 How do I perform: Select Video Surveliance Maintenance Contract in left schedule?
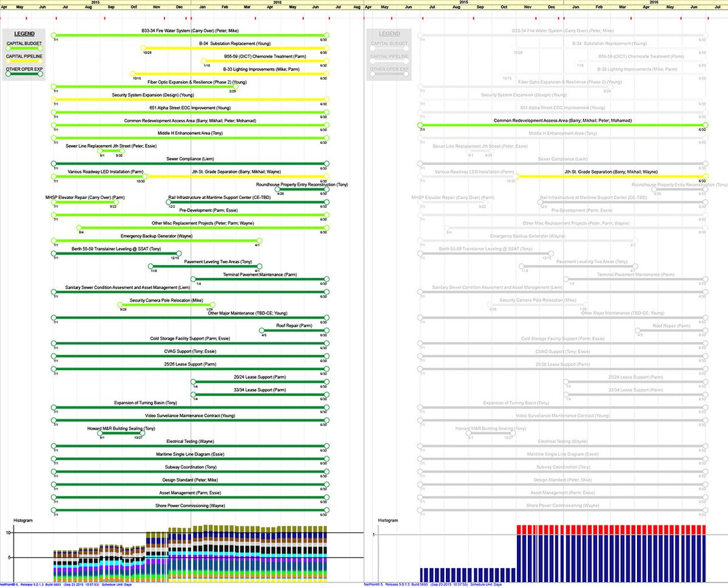[190, 421]
